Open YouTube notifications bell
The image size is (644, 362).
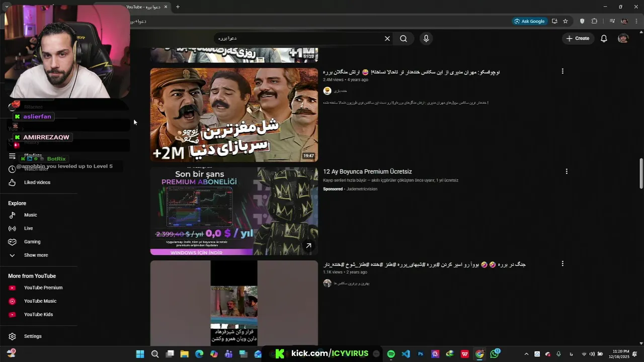point(604,38)
